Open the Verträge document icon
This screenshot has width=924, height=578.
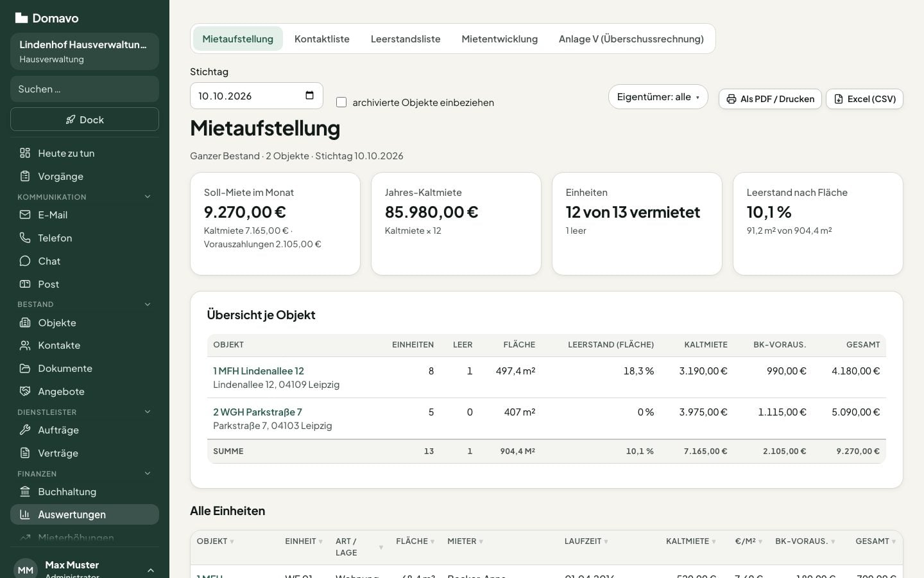point(25,453)
